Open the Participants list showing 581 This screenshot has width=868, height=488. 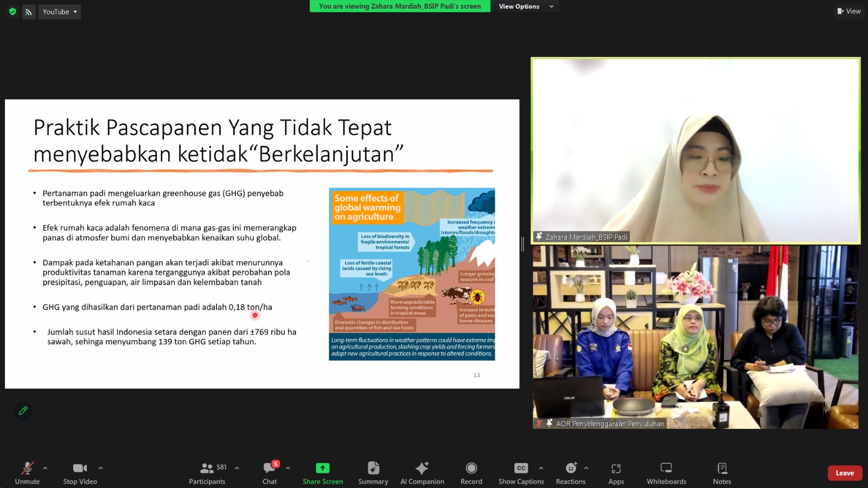click(x=207, y=472)
